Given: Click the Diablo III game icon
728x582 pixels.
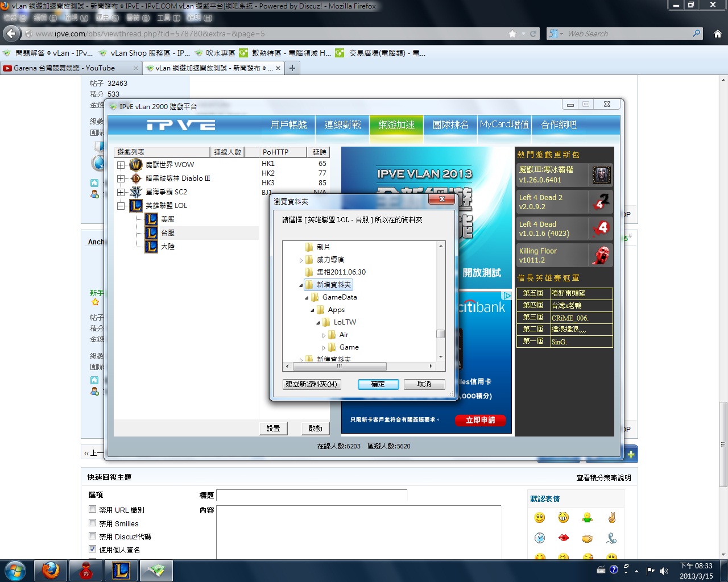Looking at the screenshot, I should point(135,178).
